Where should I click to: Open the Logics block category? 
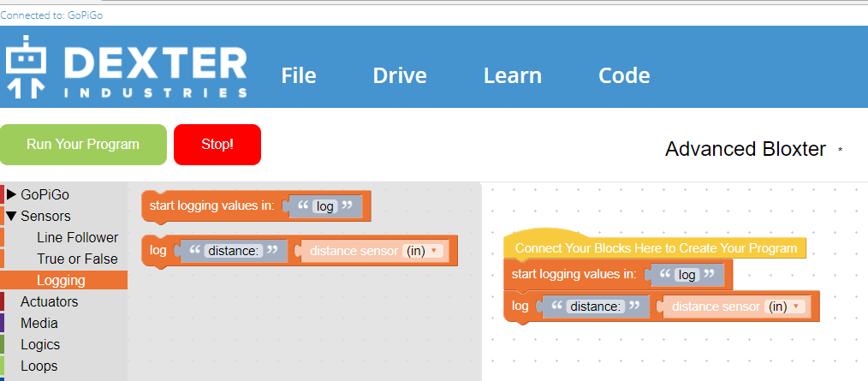click(x=40, y=344)
